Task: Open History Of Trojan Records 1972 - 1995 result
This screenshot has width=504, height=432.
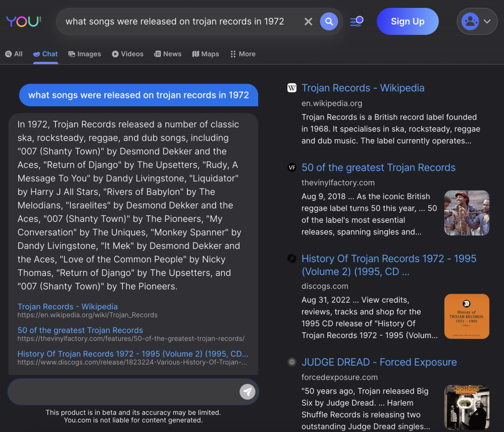Action: (389, 265)
